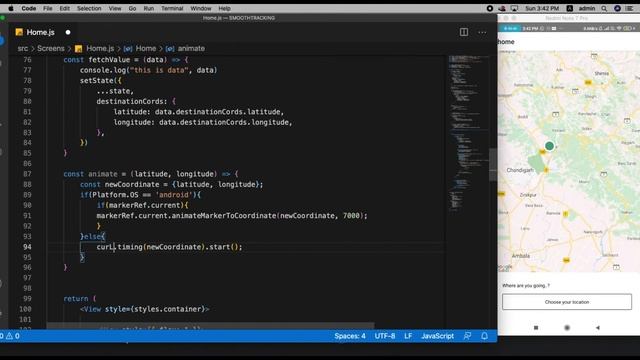Click the 'Choose your location' button
The height and width of the screenshot is (360, 640).
[567, 302]
